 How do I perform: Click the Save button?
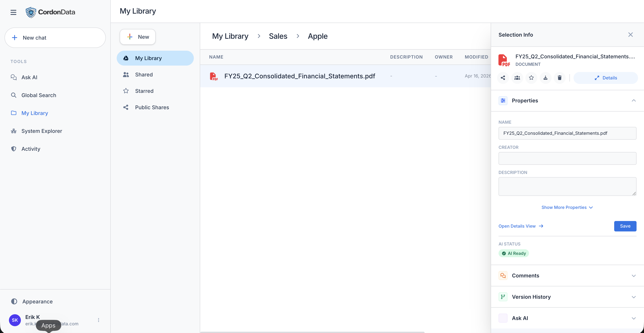click(625, 226)
